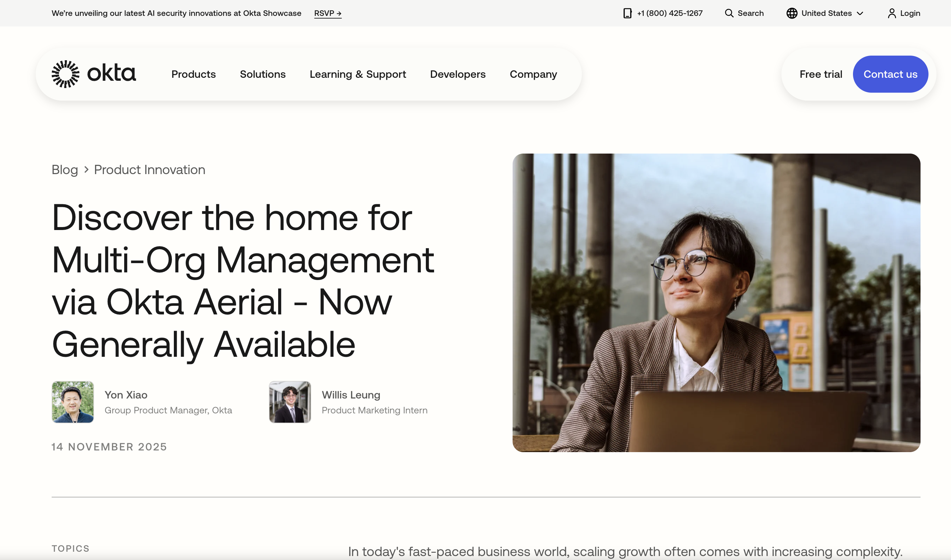Click the +1 (800) 425-1267 phone number
951x560 pixels.
pyautogui.click(x=670, y=13)
